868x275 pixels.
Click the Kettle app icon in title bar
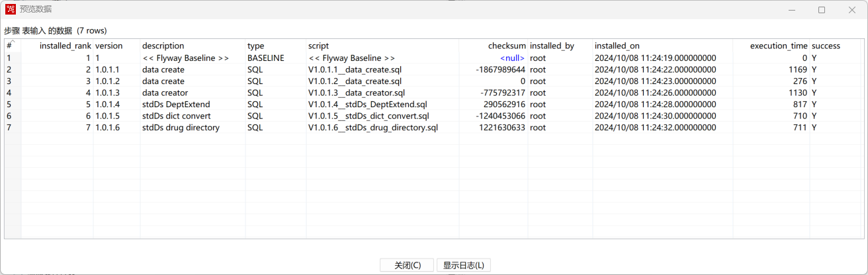pyautogui.click(x=11, y=9)
